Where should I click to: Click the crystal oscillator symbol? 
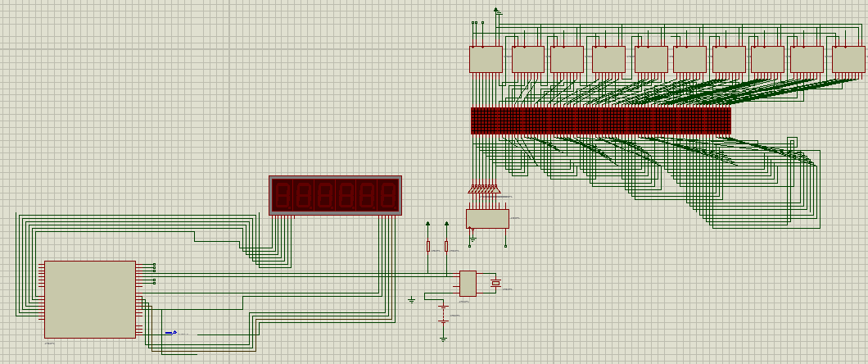coord(496,283)
